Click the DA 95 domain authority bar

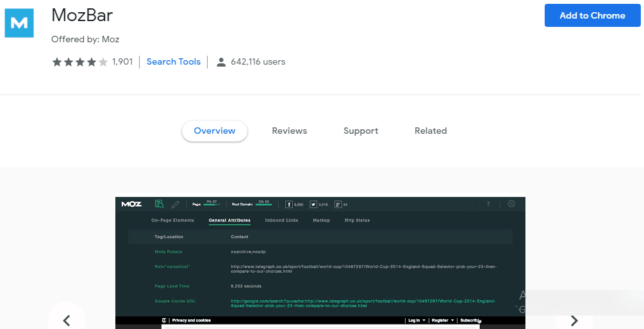point(263,203)
